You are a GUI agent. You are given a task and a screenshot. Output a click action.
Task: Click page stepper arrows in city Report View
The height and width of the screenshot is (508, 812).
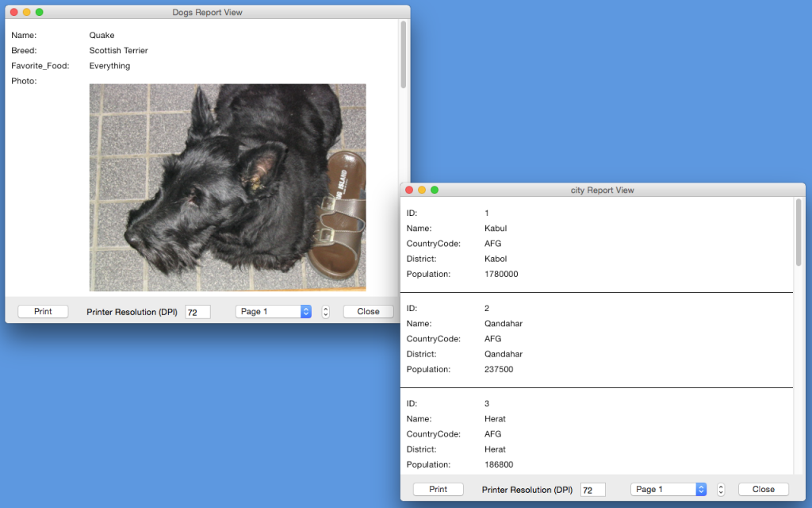(x=720, y=490)
